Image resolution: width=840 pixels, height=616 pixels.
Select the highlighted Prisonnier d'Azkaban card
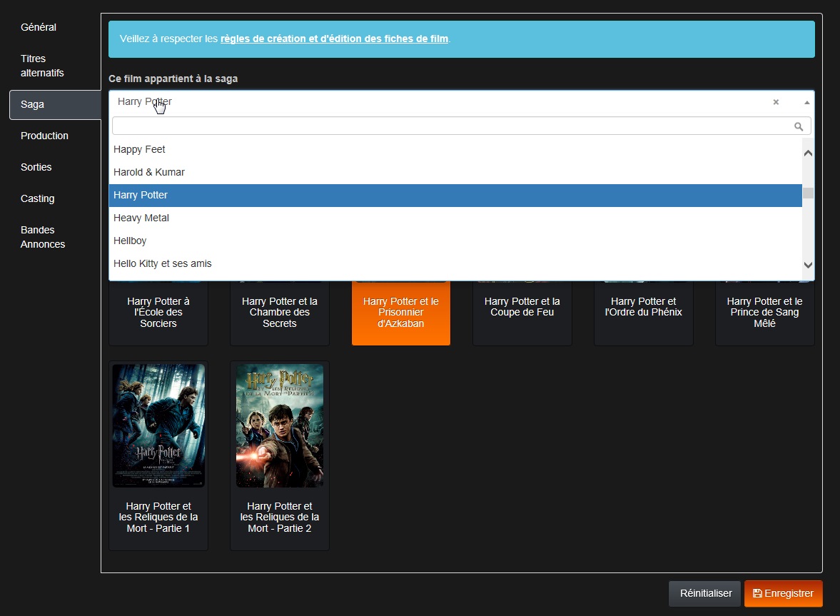coord(400,313)
